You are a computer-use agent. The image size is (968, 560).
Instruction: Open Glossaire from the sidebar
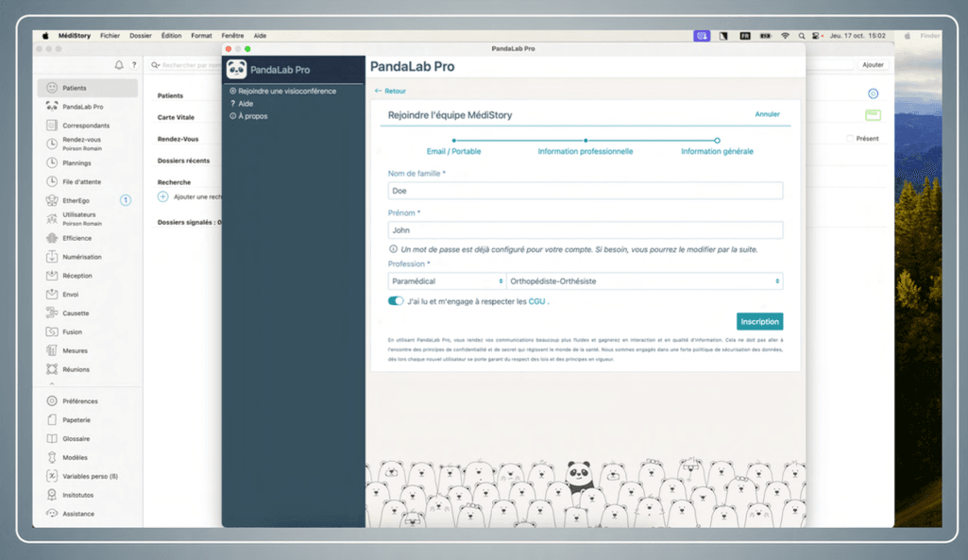(x=76, y=439)
